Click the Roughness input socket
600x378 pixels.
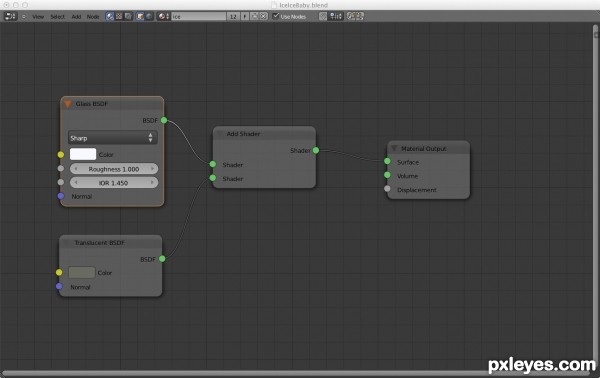point(61,168)
